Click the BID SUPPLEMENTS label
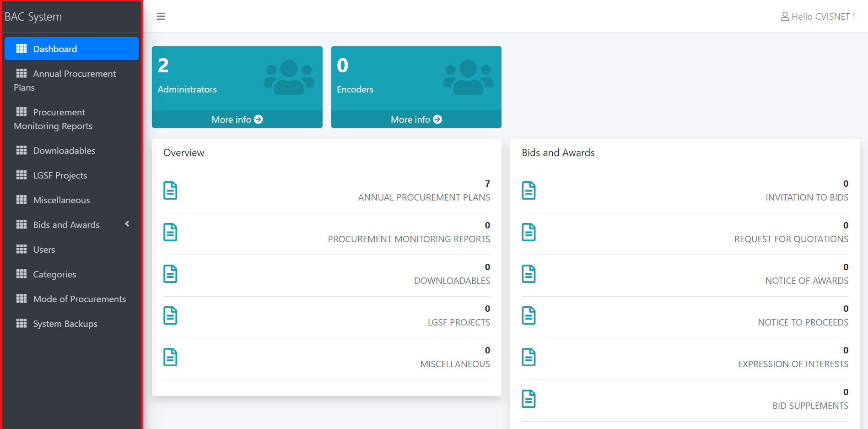The image size is (868, 429). (811, 406)
